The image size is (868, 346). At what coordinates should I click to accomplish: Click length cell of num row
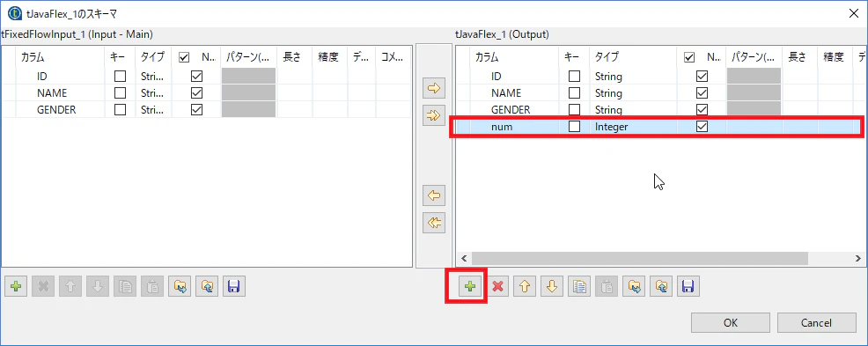pos(800,127)
